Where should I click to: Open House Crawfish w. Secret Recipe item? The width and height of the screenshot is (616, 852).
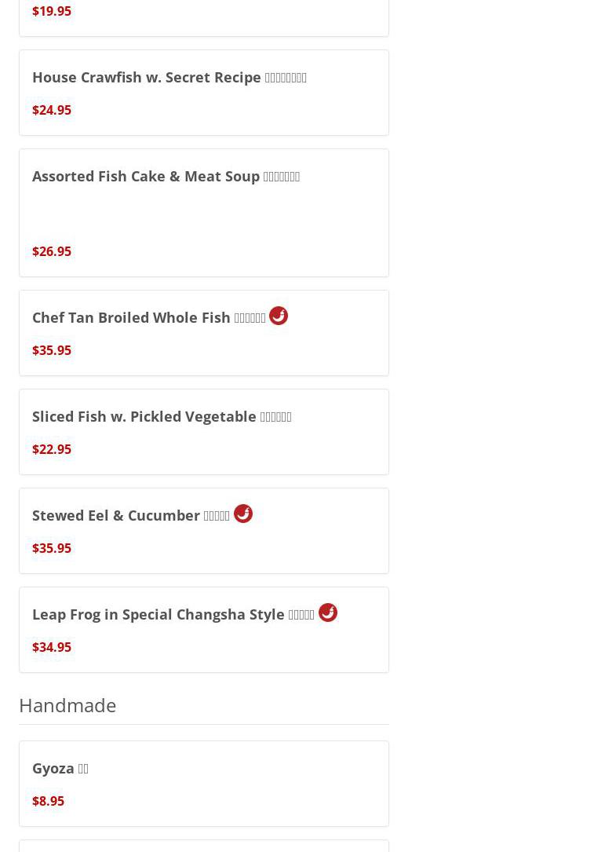coord(169,78)
